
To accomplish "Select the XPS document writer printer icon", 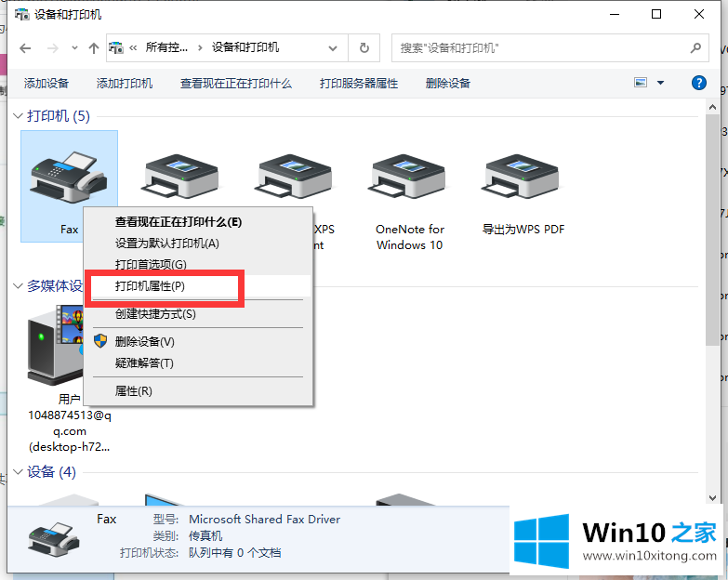I will (296, 177).
